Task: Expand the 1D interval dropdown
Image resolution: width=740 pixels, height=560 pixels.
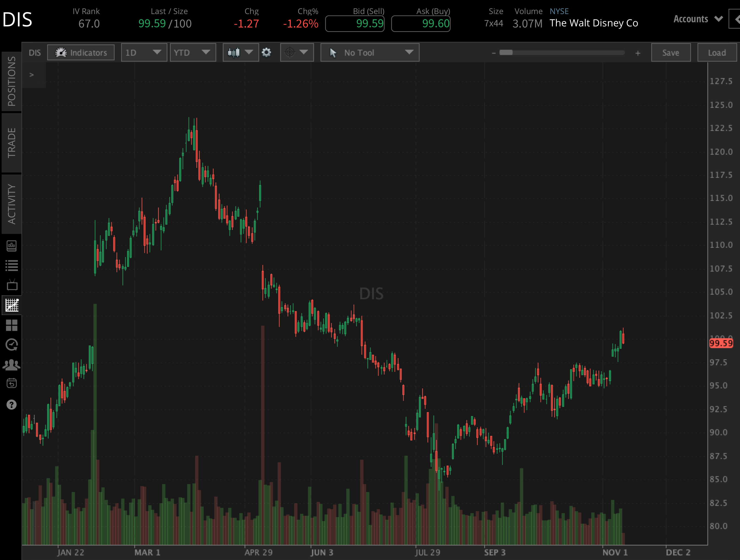Action: point(144,53)
